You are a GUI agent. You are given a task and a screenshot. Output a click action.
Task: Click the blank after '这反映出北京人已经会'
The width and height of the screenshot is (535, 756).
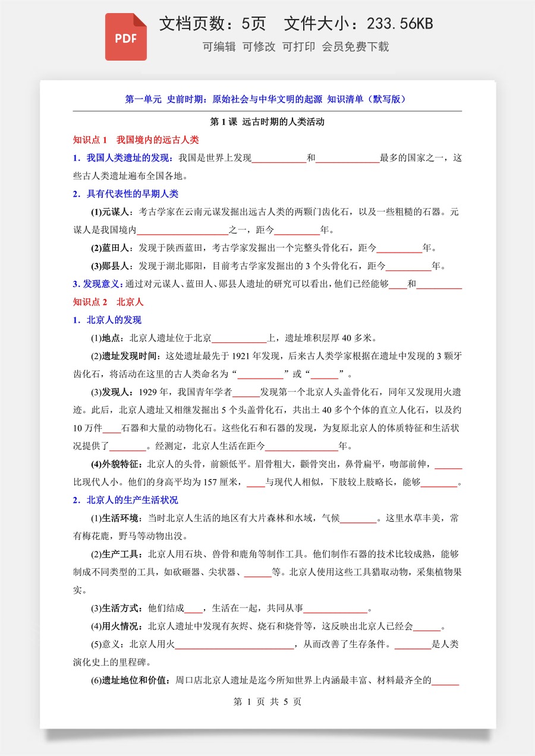tap(427, 628)
